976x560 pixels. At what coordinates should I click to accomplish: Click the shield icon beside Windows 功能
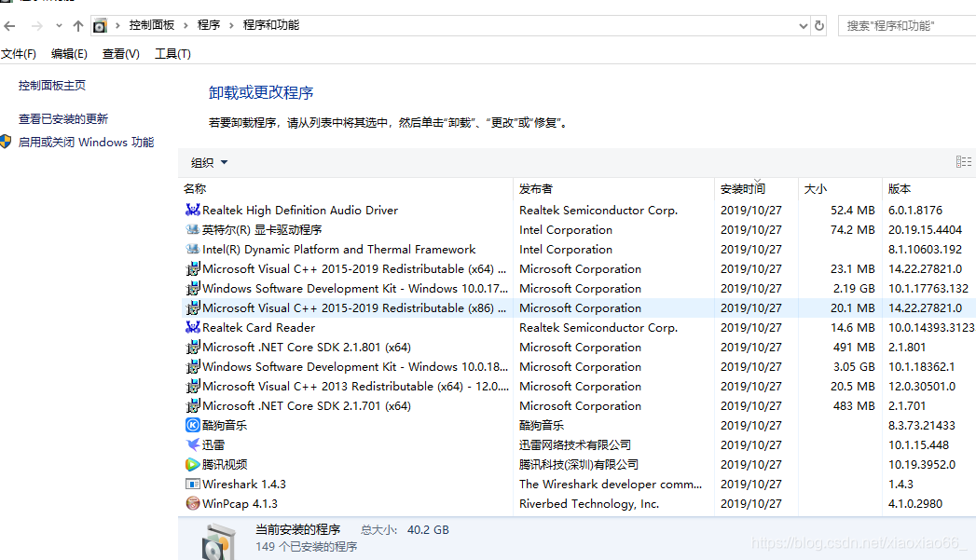point(7,142)
